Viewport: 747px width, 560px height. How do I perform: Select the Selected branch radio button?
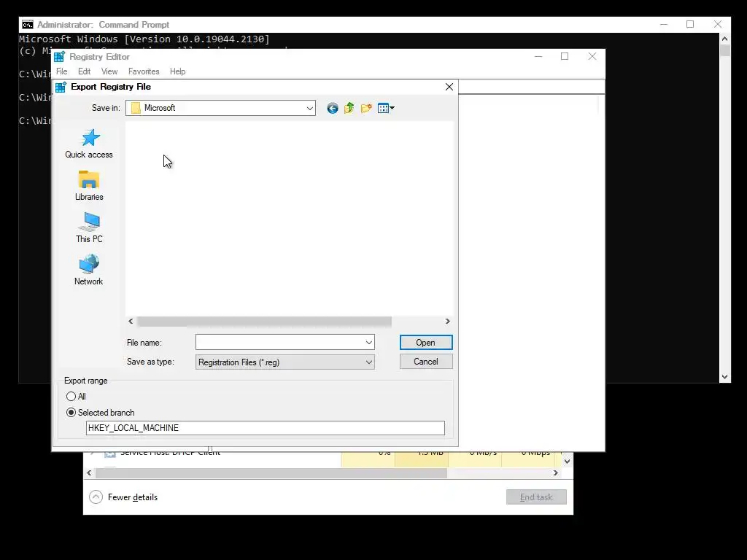[101, 413]
